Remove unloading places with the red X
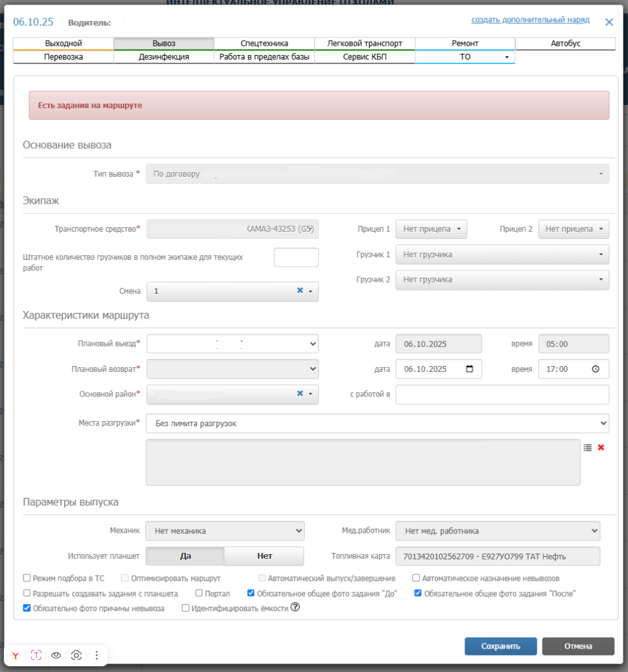The width and height of the screenshot is (628, 672). click(601, 447)
